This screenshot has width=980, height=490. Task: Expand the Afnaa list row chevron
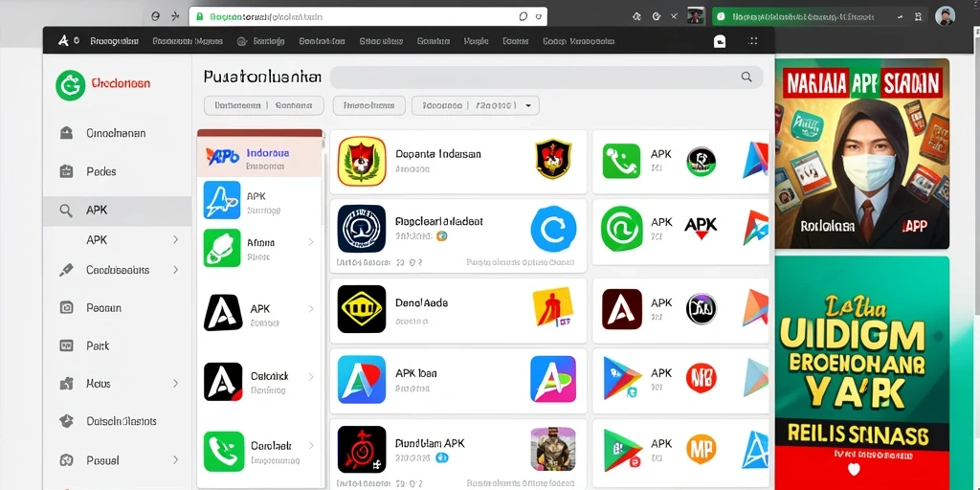311,242
